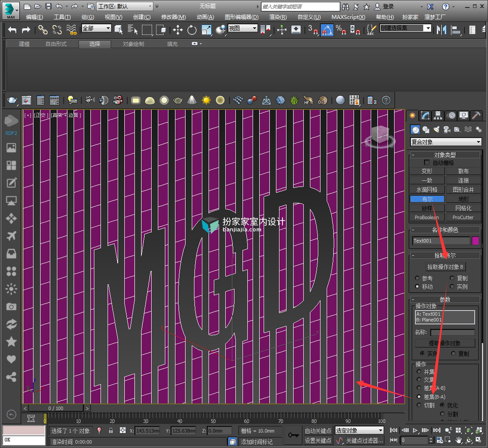
Task: Open the 编辑(E) menu
Action: 35,17
